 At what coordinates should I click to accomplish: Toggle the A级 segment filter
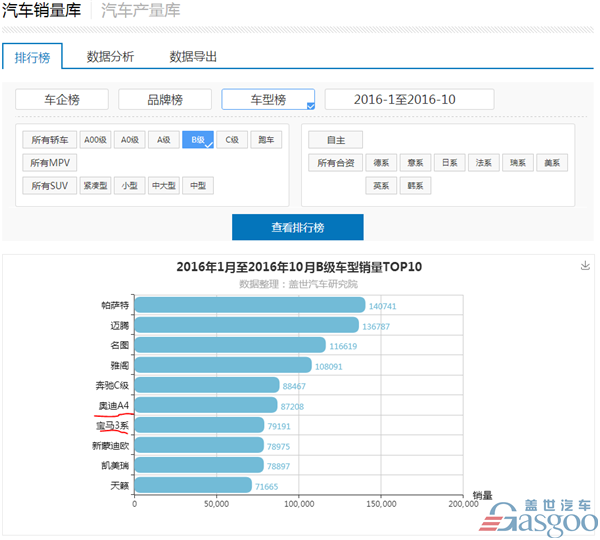164,140
